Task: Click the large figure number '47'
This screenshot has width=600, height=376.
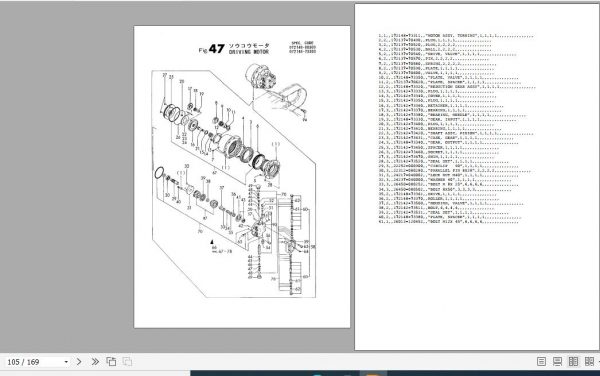Action: 217,49
